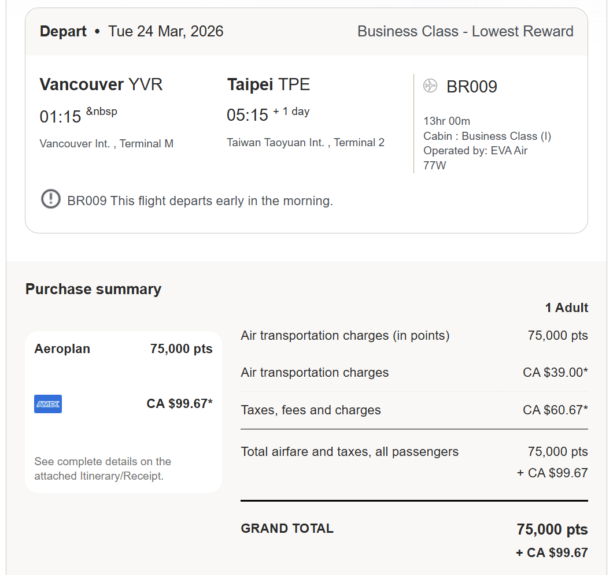
Task: Click the 'Business Class - Lowest Reward' fare label
Action: [x=465, y=31]
